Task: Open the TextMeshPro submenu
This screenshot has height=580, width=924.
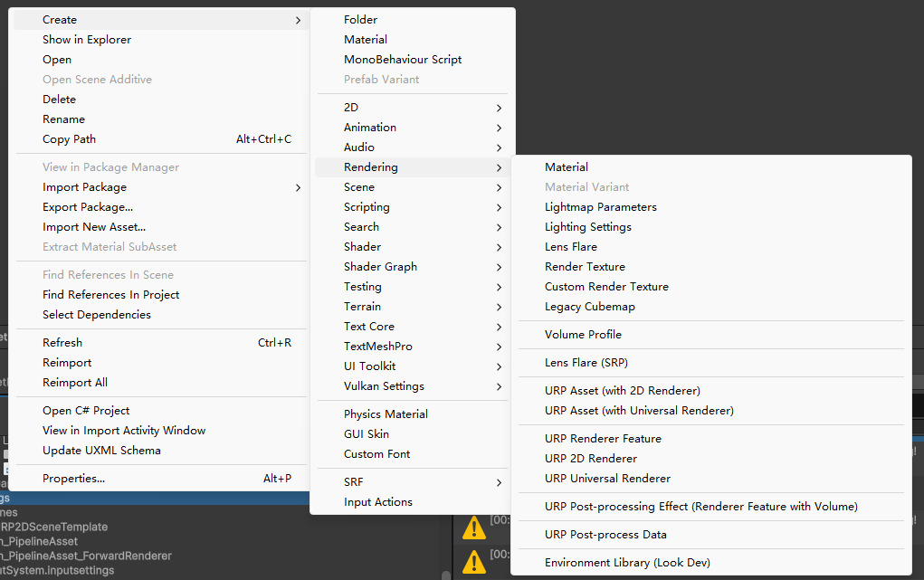Action: 413,347
